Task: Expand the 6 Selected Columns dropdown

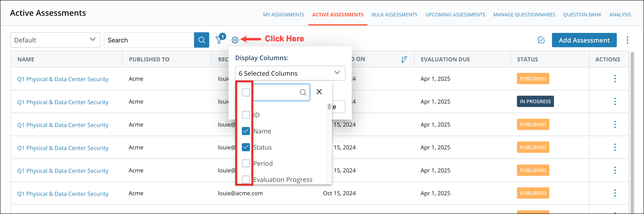Action: point(290,73)
